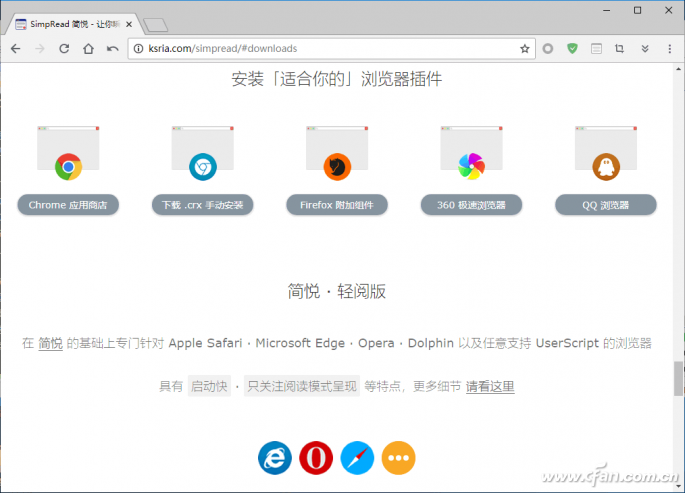Click the 只关注阅读模式呈现 tag
This screenshot has width=685, height=493.
coord(302,386)
